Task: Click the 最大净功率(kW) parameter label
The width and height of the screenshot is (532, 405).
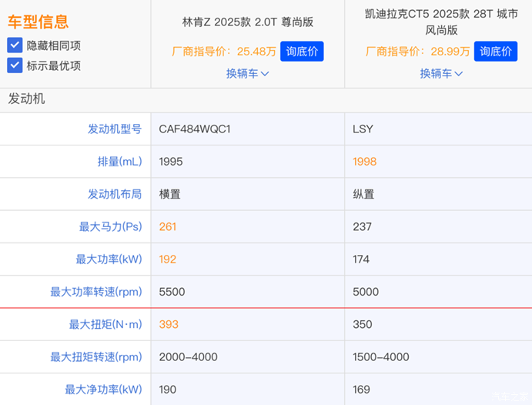Action: [x=103, y=390]
